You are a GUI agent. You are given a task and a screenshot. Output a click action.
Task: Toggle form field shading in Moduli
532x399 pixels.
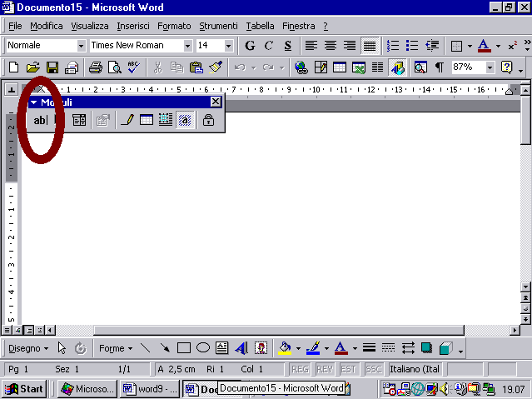[x=185, y=120]
